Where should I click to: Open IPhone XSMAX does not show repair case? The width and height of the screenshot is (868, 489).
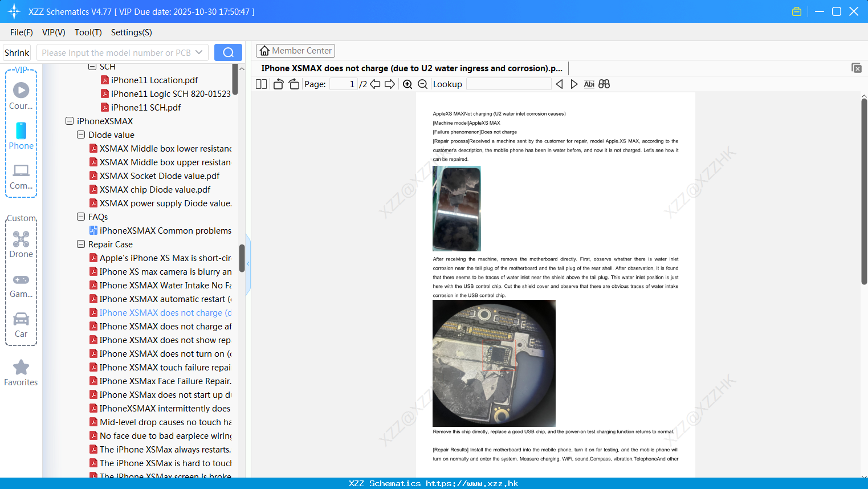160,340
